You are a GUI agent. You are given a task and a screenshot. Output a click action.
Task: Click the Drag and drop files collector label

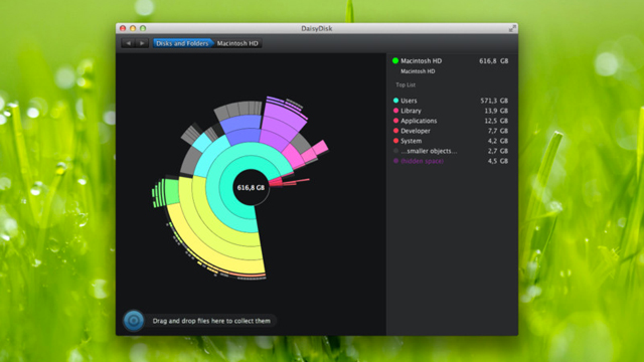pyautogui.click(x=211, y=321)
